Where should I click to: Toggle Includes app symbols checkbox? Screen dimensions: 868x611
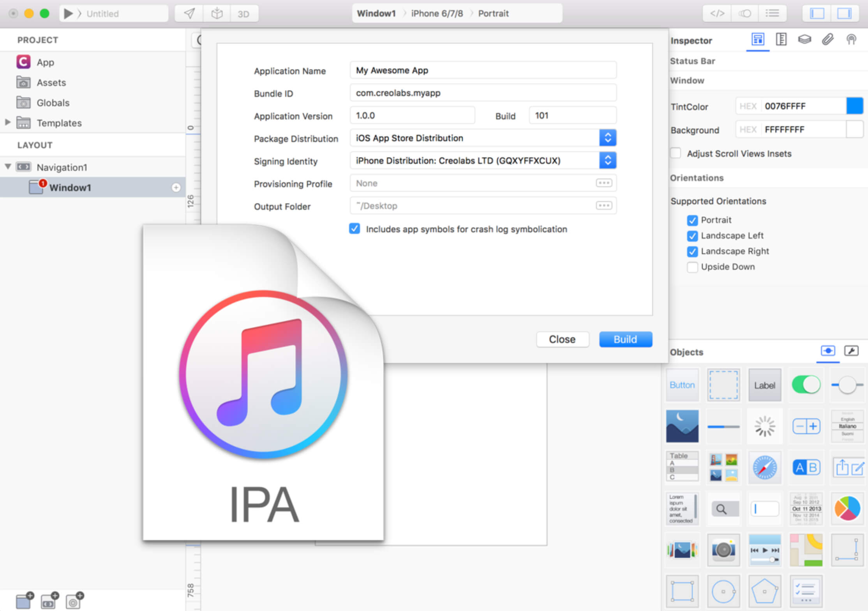pyautogui.click(x=355, y=229)
